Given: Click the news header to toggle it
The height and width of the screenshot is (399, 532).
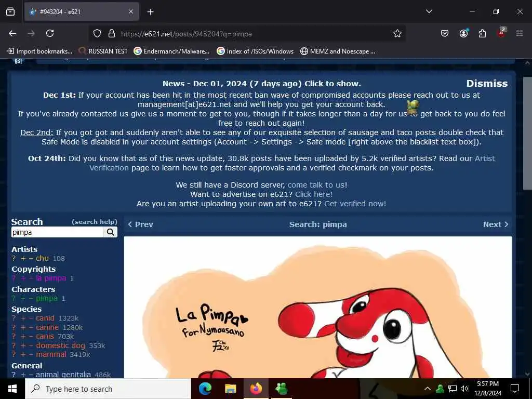Looking at the screenshot, I should (262, 84).
